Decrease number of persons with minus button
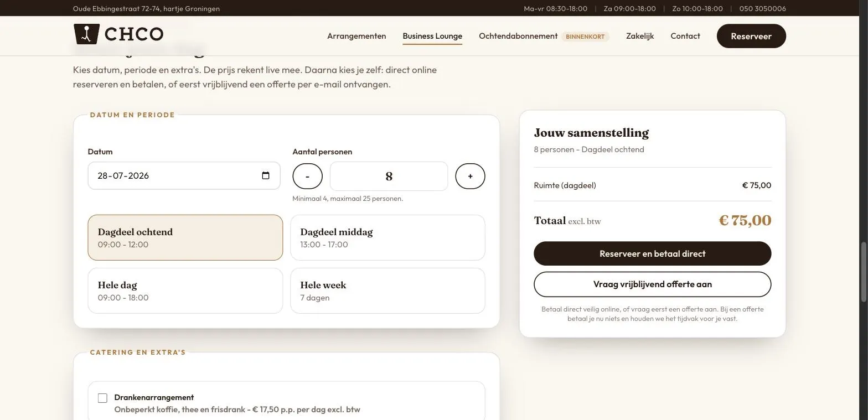The width and height of the screenshot is (868, 420). pos(307,176)
